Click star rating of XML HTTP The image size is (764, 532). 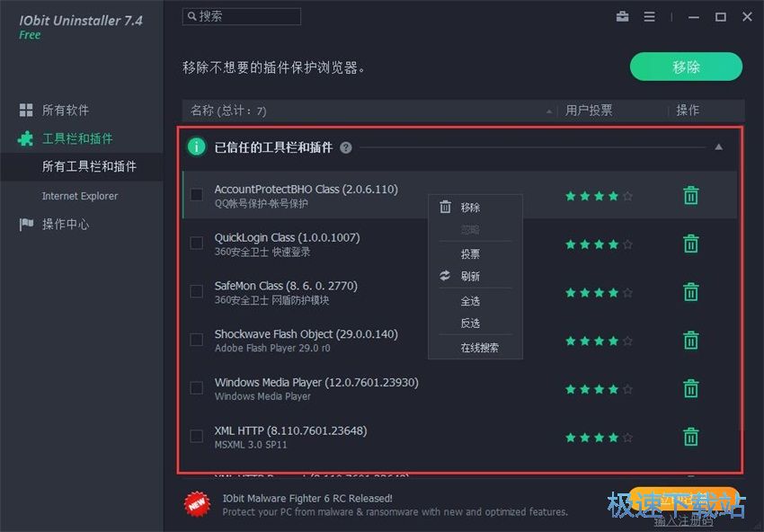(x=599, y=437)
